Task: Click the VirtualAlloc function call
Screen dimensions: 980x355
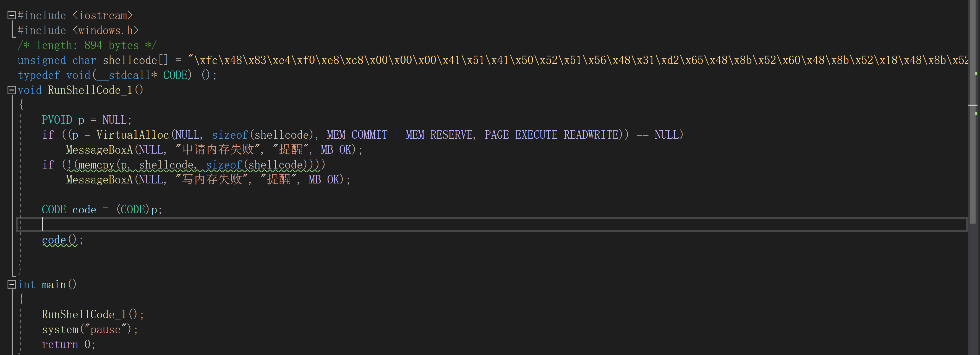Action: (x=132, y=135)
